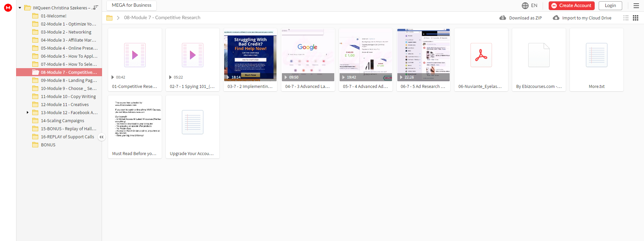Open file By Ebizcourses.com
This screenshot has height=241, width=644.
(x=539, y=60)
